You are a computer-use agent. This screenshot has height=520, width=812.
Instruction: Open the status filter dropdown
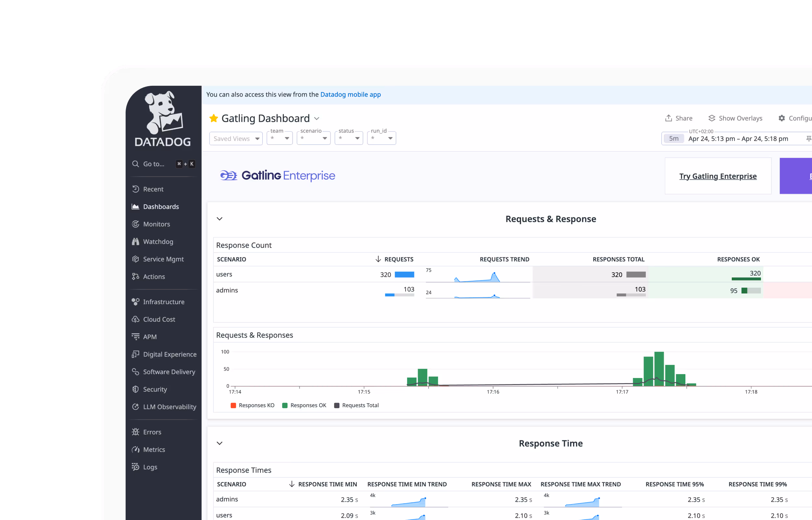click(349, 138)
